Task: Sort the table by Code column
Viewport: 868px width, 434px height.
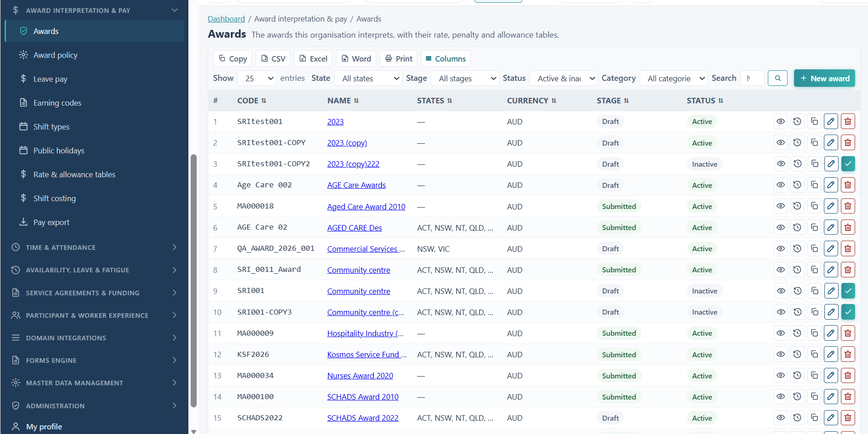Action: click(252, 101)
